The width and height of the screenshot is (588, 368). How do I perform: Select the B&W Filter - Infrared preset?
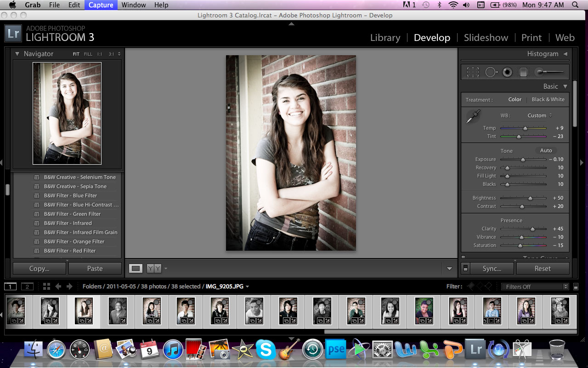[68, 223]
